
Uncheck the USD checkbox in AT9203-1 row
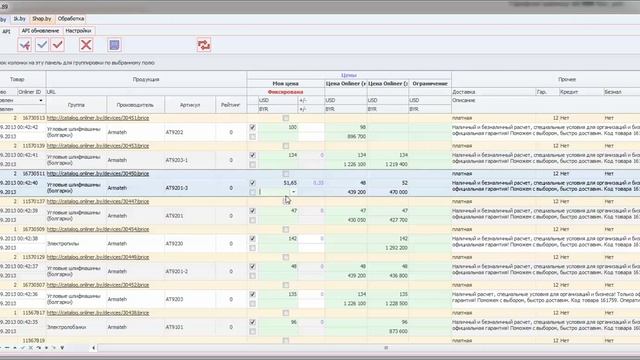coord(252,155)
